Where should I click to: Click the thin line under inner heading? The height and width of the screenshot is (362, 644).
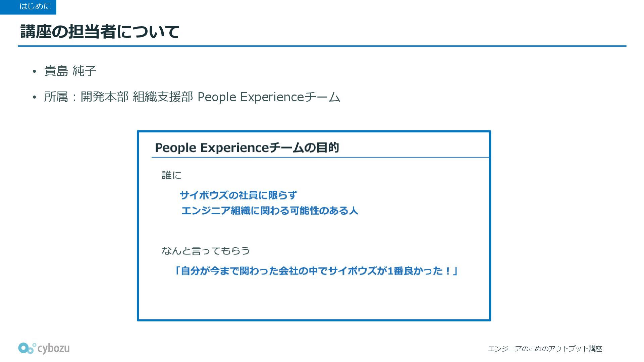(x=320, y=157)
